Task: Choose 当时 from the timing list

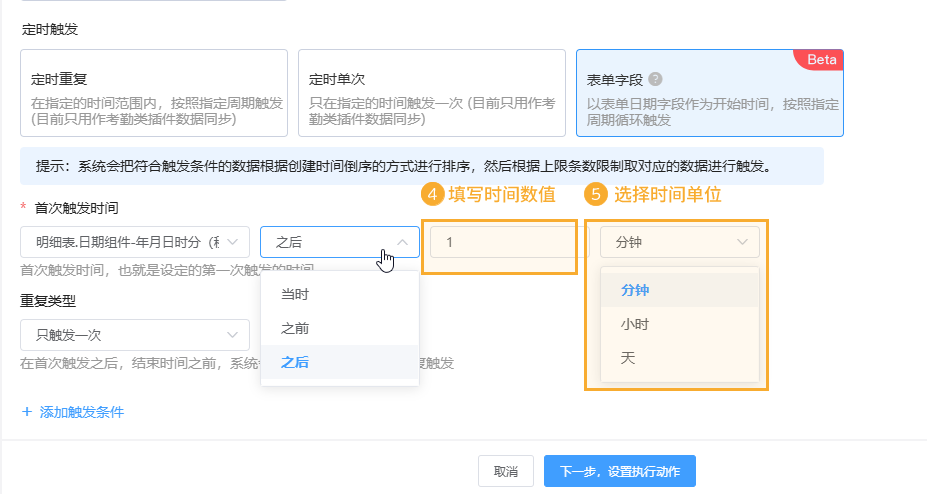Action: point(295,295)
